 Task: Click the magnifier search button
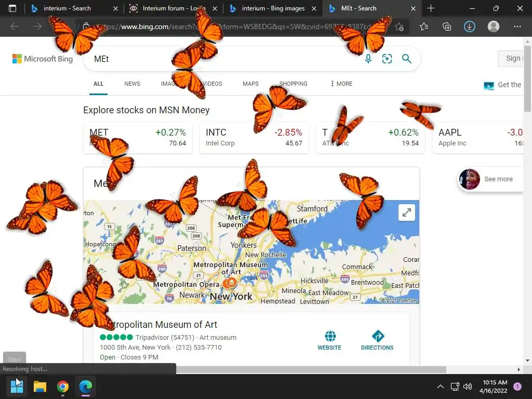[x=406, y=59]
